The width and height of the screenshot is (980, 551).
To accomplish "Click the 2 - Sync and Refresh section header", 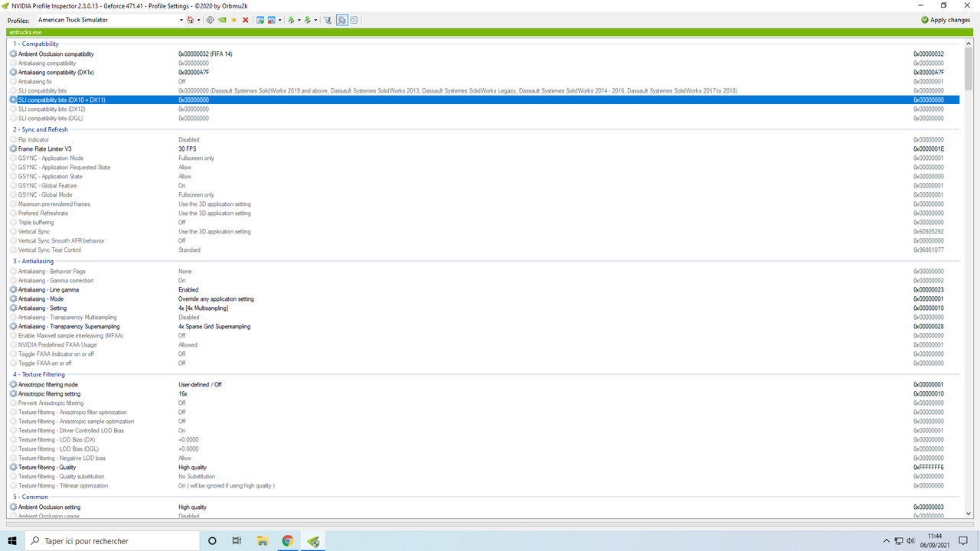I will pos(40,130).
